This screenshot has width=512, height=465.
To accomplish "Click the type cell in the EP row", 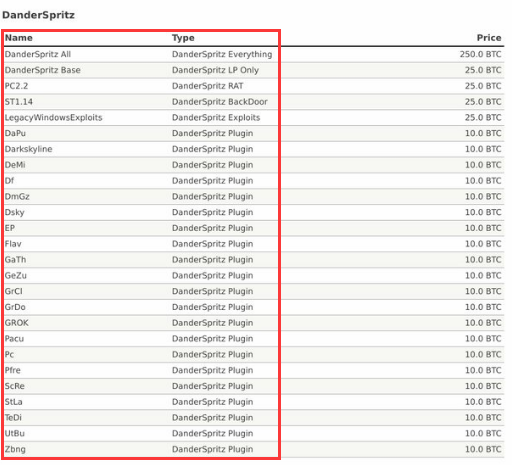I will coord(212,228).
